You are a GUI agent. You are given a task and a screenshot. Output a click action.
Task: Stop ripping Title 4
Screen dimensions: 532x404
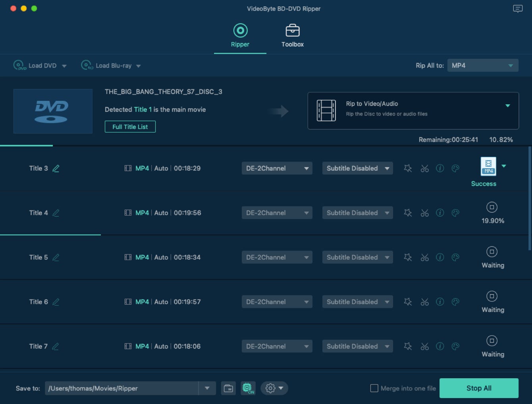(492, 207)
